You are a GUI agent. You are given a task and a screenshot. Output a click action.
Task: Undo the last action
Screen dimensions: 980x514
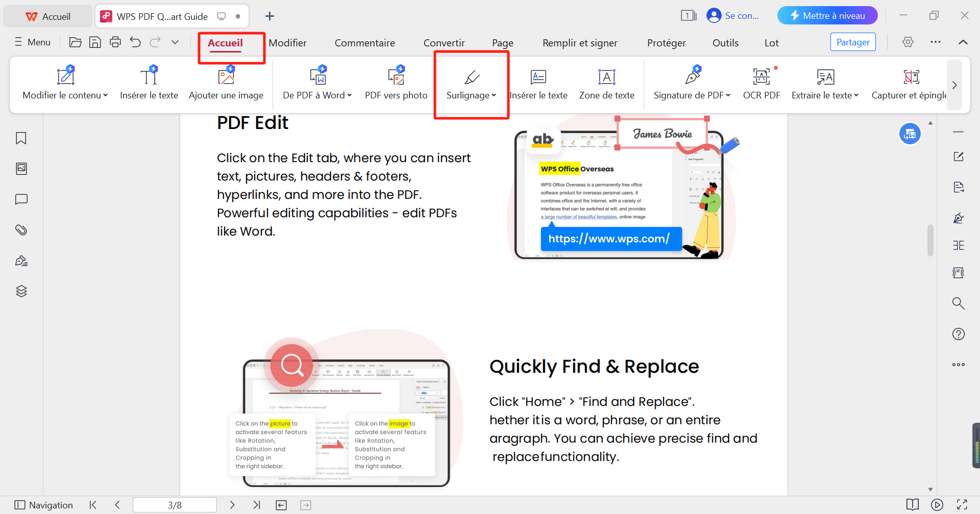coord(135,42)
